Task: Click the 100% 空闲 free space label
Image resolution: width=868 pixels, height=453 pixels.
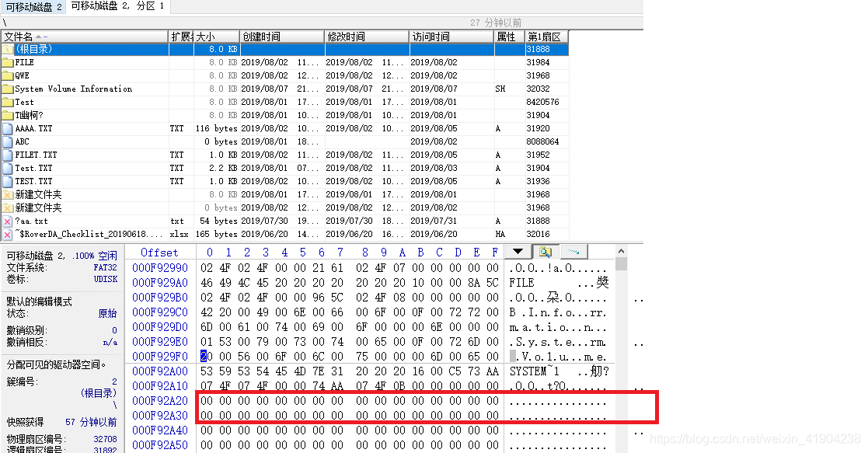Action: coord(96,256)
